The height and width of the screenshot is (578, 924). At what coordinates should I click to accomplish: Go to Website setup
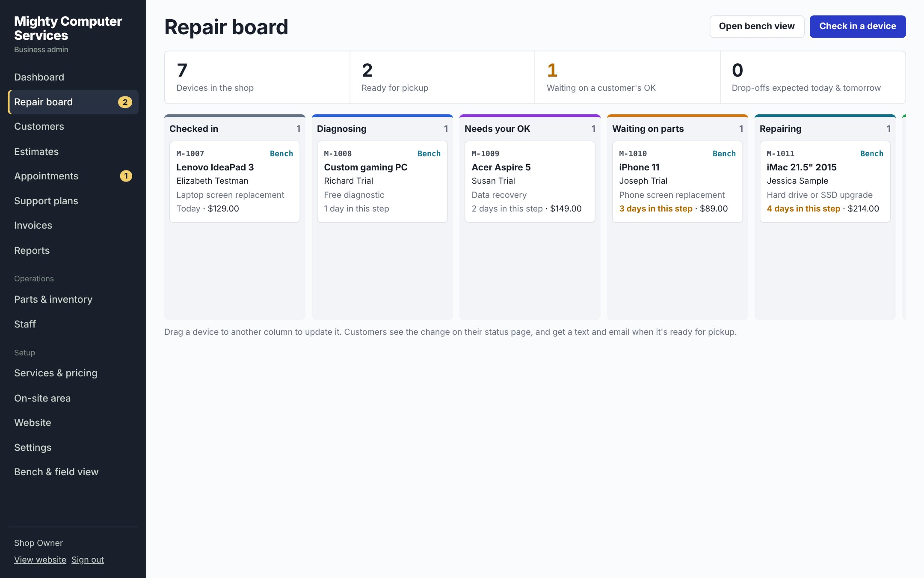tap(73, 423)
